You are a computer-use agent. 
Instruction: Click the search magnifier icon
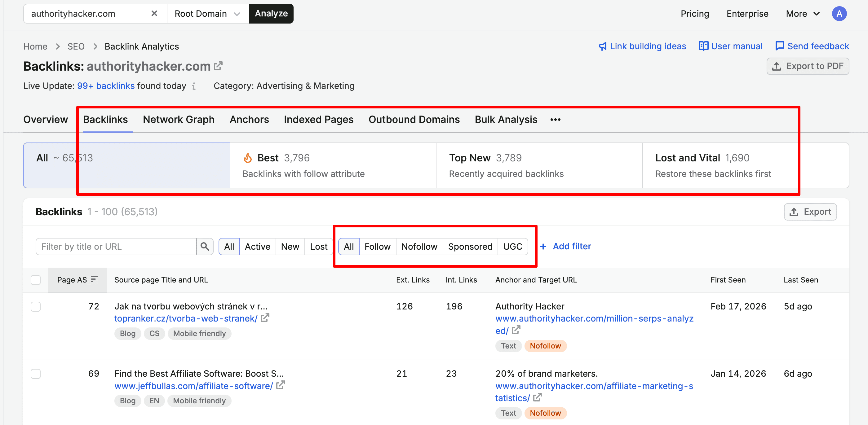[205, 247]
